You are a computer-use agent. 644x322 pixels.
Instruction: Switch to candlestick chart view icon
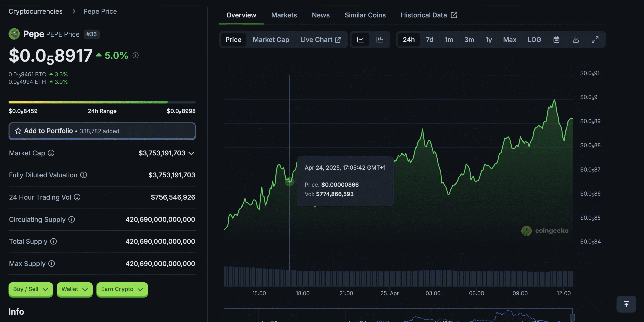(x=380, y=40)
